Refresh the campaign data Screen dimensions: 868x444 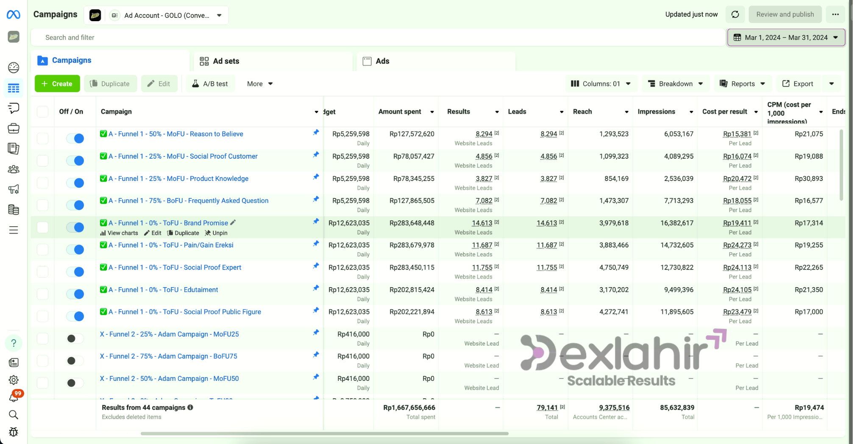(x=735, y=14)
